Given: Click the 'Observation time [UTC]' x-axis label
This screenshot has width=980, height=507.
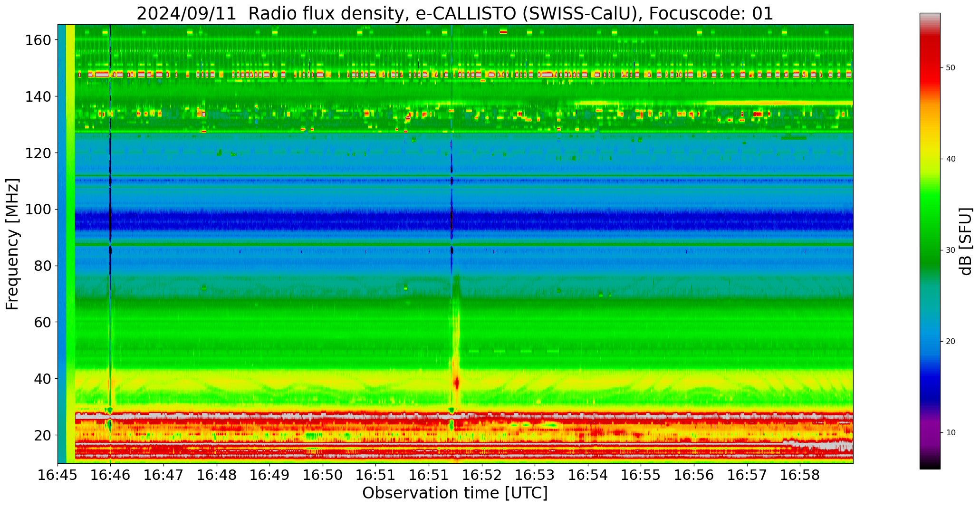Looking at the screenshot, I should click(455, 493).
